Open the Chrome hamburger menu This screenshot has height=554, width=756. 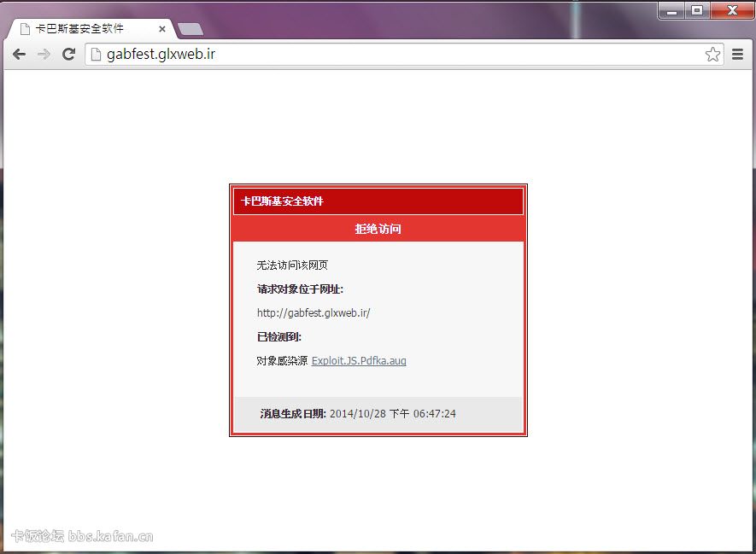coord(737,54)
